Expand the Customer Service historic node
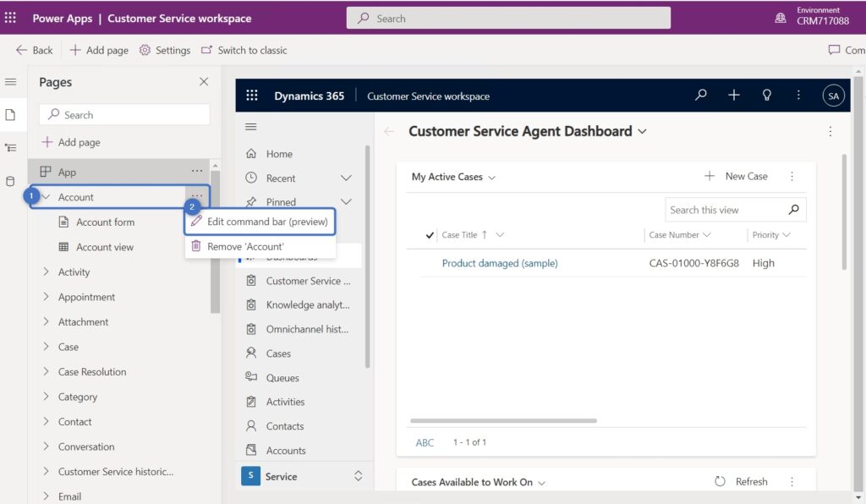 (47, 471)
